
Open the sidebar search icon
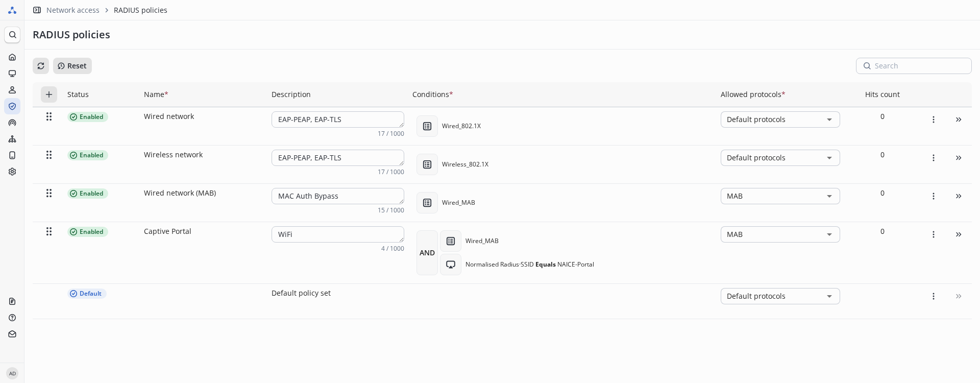click(12, 35)
